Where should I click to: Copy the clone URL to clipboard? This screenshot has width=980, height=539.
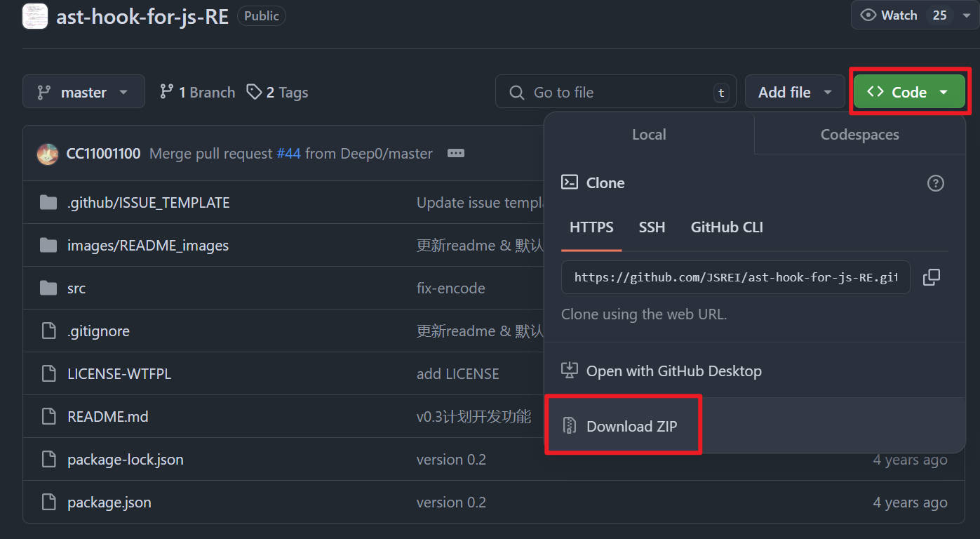pyautogui.click(x=932, y=277)
